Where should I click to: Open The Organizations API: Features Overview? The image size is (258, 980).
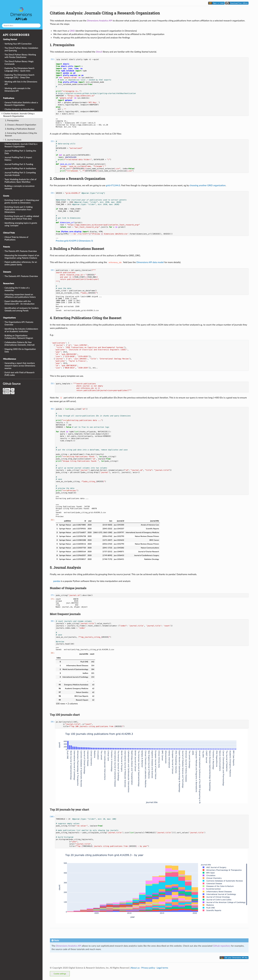coord(19,323)
